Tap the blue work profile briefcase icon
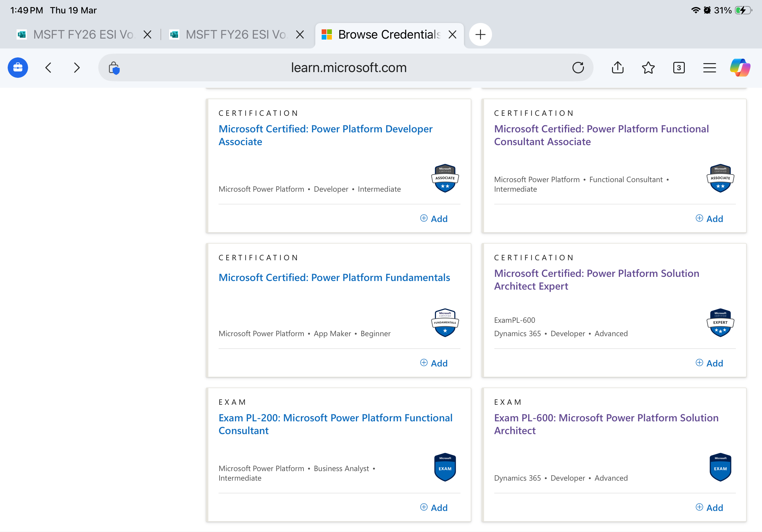 (18, 68)
